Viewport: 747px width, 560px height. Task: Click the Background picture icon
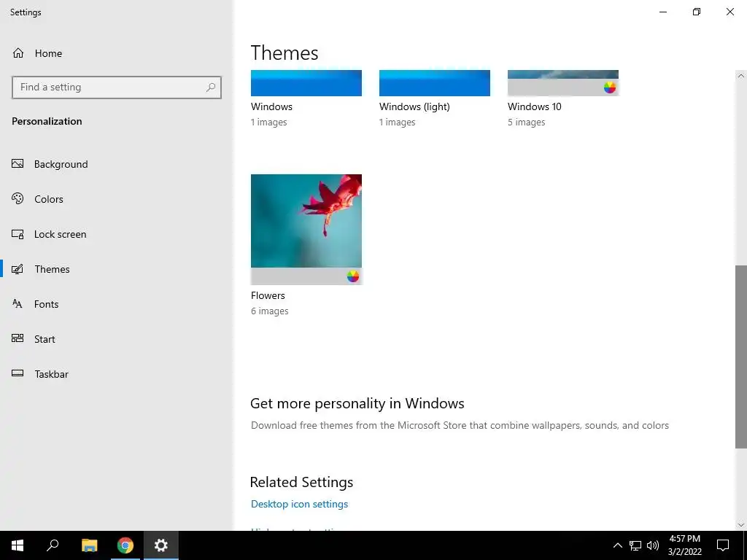[x=18, y=164]
